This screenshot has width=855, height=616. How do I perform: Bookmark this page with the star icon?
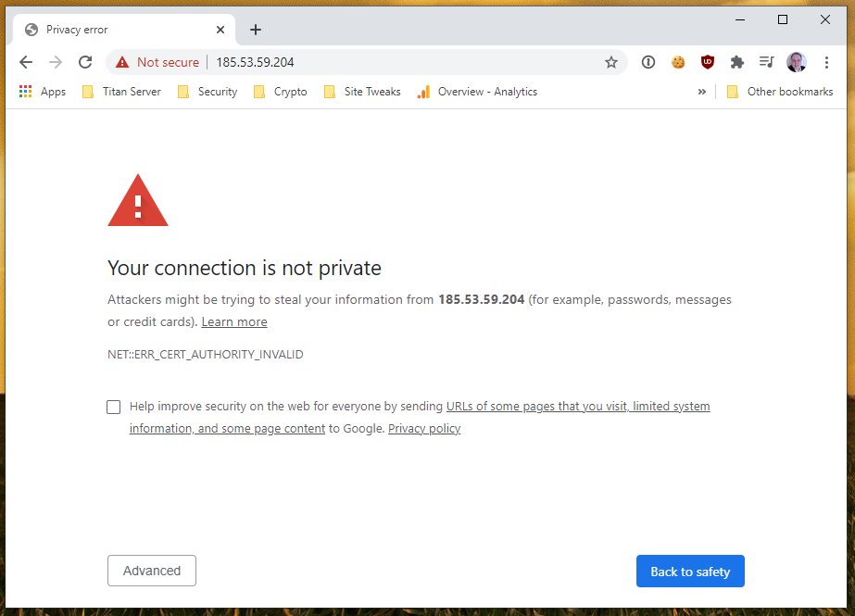coord(611,62)
